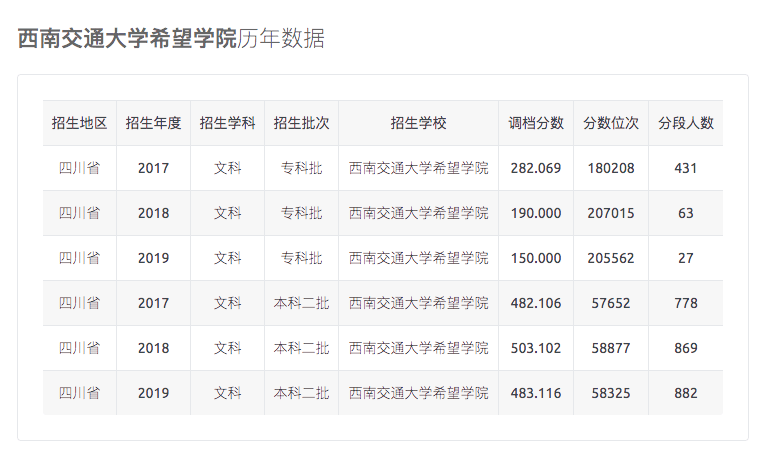Viewport: 764px width, 456px height.
Task: Click school name in the 58877 row
Action: click(419, 348)
